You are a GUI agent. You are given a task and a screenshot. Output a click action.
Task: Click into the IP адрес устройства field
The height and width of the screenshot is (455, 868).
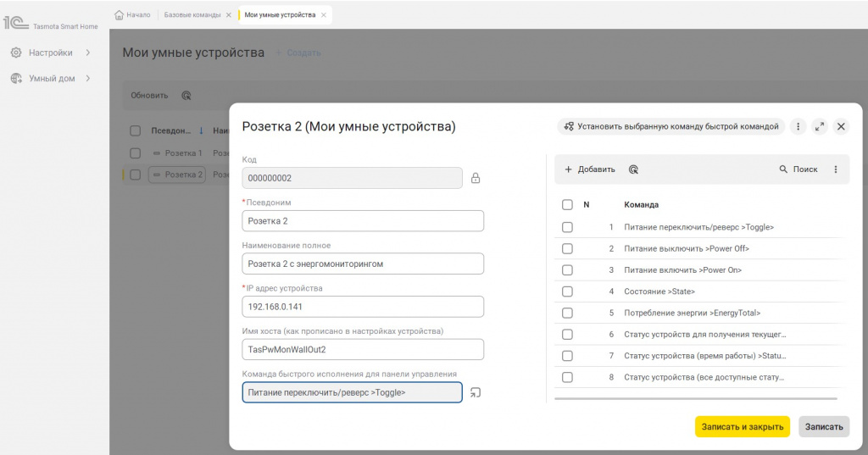point(363,307)
